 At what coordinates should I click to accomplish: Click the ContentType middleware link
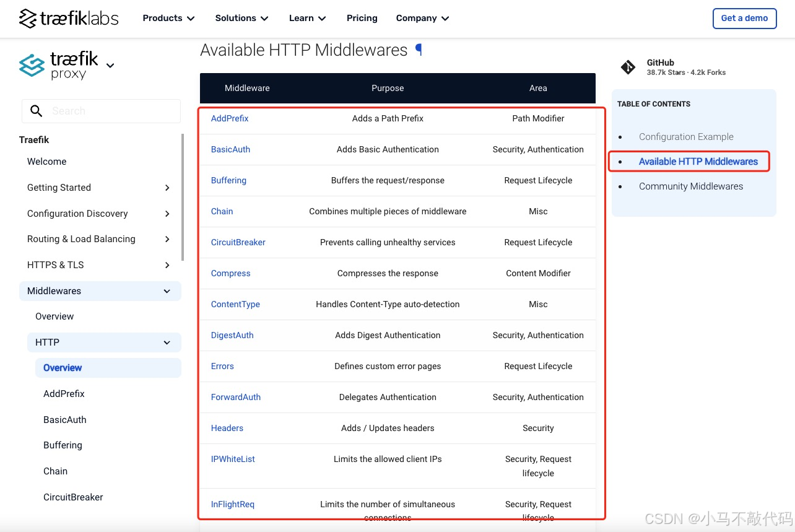[x=235, y=304]
